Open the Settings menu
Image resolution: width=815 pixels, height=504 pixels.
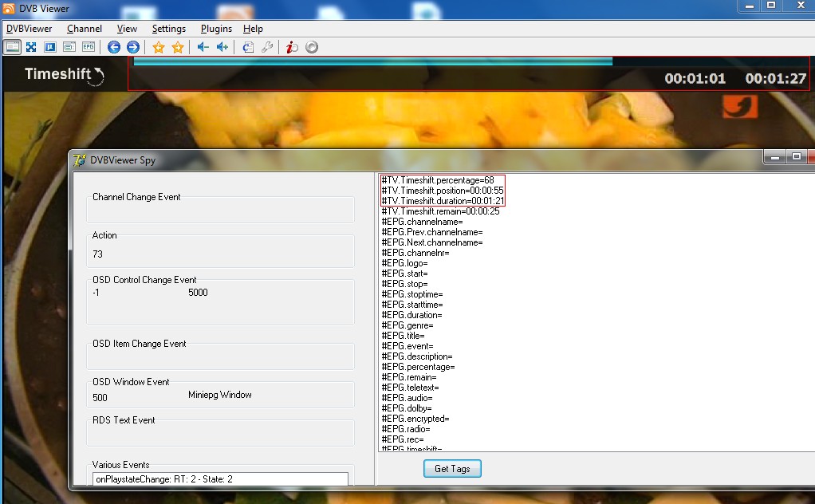168,29
